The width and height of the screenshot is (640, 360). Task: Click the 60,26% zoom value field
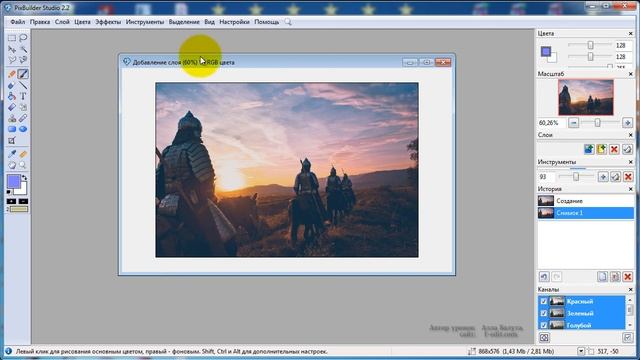(551, 123)
